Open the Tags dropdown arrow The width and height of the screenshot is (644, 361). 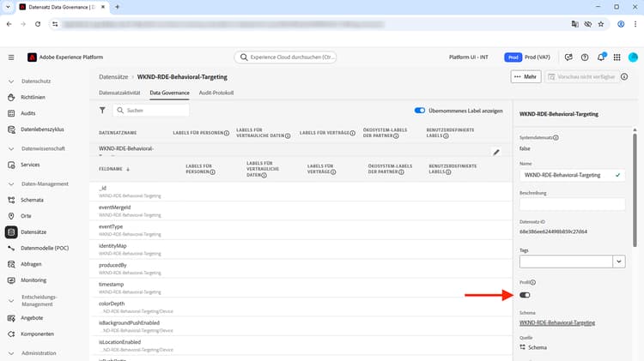pos(619,262)
